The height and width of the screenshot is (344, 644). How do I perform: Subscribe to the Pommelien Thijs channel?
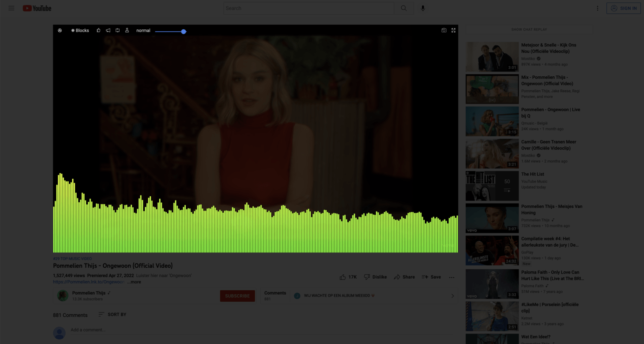237,296
